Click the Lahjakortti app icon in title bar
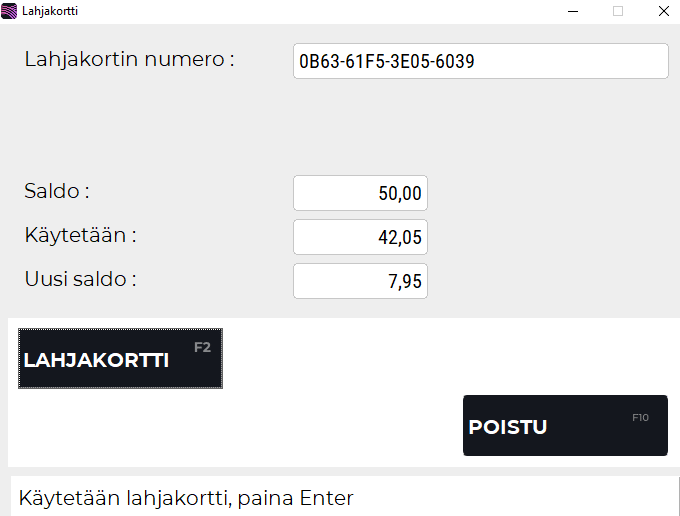Screen dimensions: 680x516 coord(10,11)
